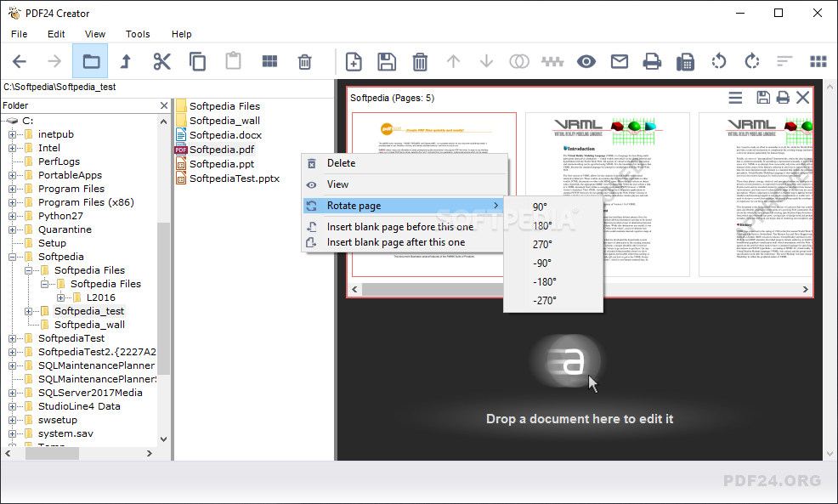Click the floppy disk save icon in toolbar
The image size is (838, 504).
[387, 62]
